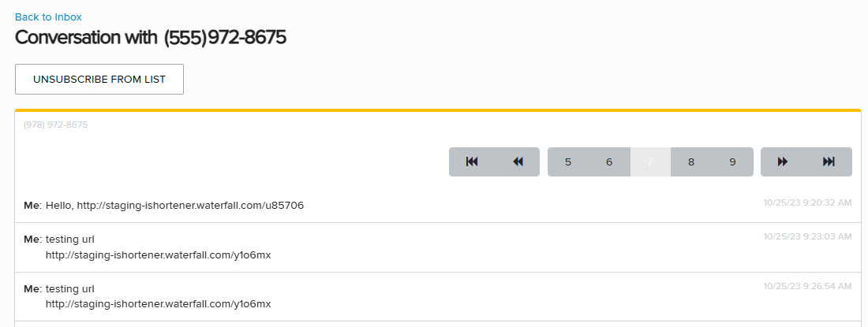Viewport: 868px width, 327px height.
Task: Open page 9 of the conversation
Action: tap(732, 162)
